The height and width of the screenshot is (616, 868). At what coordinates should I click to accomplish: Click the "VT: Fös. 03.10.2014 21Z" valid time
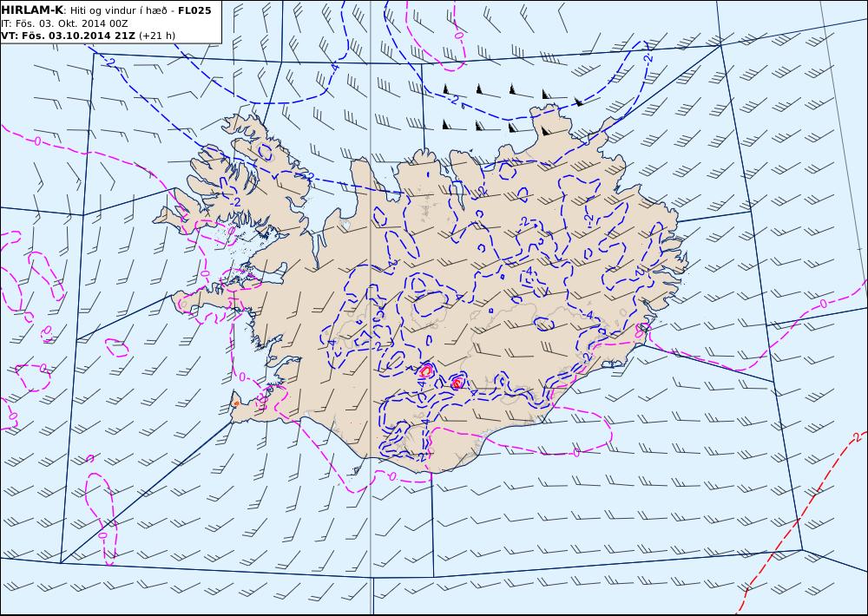coord(68,36)
